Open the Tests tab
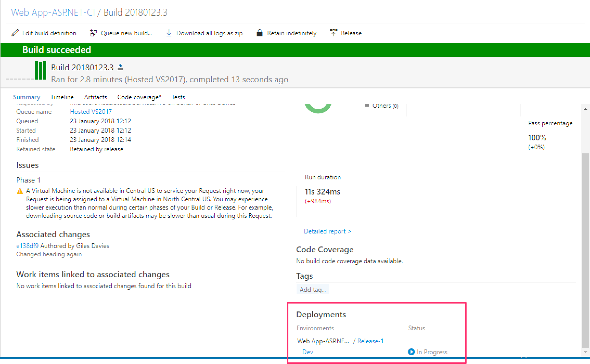This screenshot has width=590, height=364. [178, 97]
